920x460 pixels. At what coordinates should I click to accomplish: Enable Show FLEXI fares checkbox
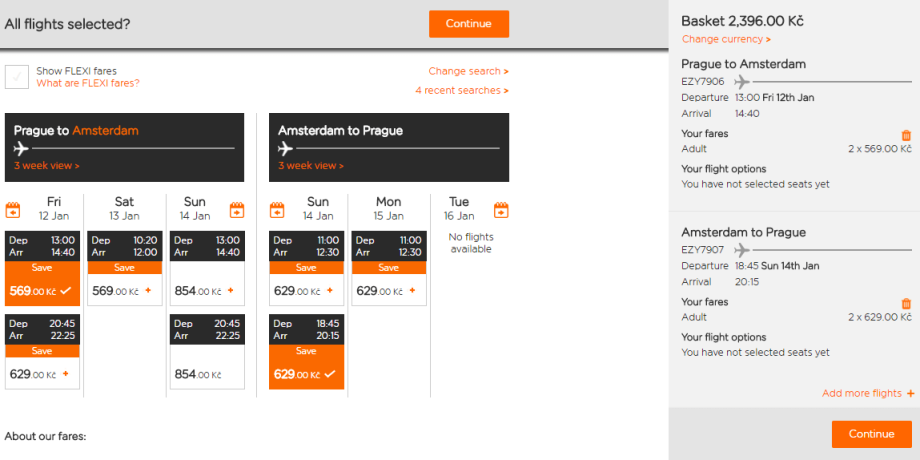[x=17, y=77]
